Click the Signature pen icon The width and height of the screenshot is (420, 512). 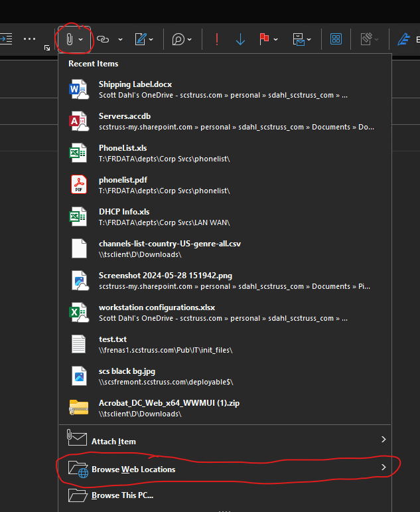point(140,39)
